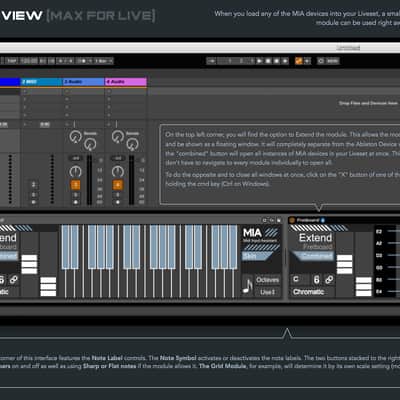Click the volume meter fader on track 3 Audio
This screenshot has height=400, width=400.
pos(89,180)
